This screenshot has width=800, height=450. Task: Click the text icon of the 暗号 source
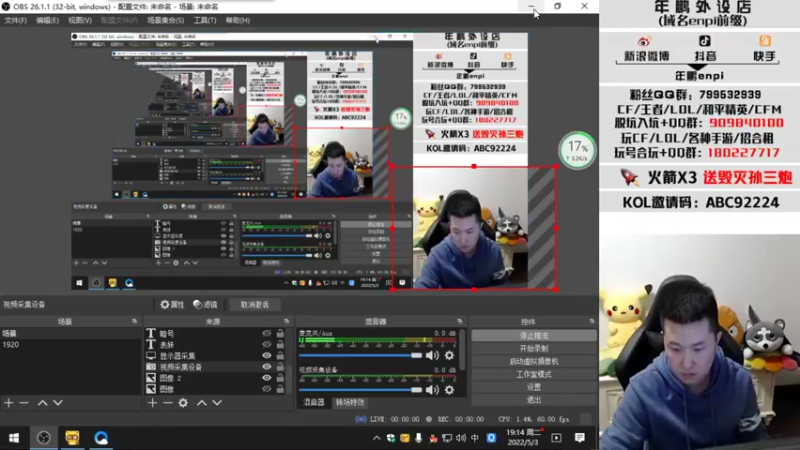[x=151, y=333]
